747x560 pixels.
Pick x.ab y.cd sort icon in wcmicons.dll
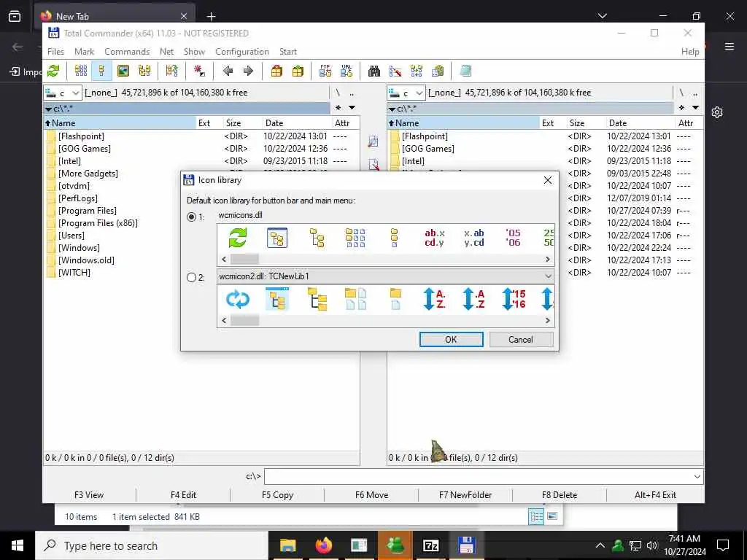point(474,238)
